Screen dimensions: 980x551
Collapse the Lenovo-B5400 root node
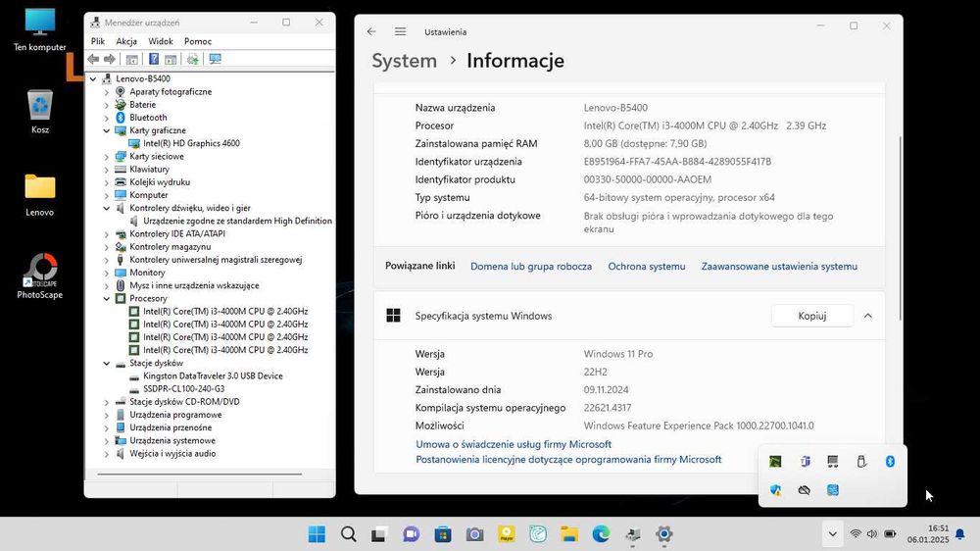(92, 78)
